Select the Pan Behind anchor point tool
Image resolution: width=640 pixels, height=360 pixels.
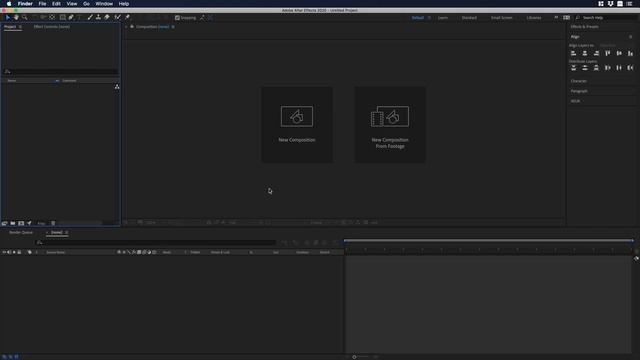pos(52,18)
